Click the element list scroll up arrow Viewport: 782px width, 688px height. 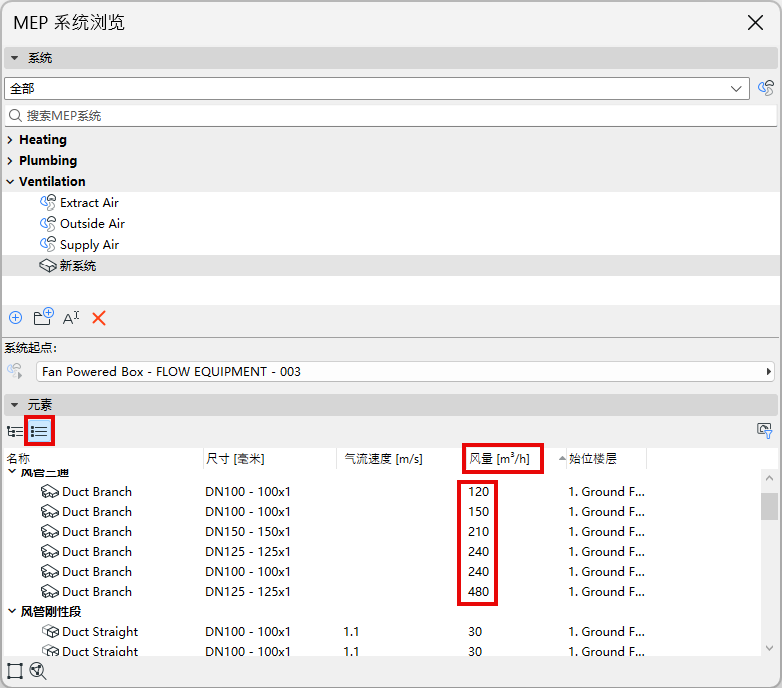[769, 479]
